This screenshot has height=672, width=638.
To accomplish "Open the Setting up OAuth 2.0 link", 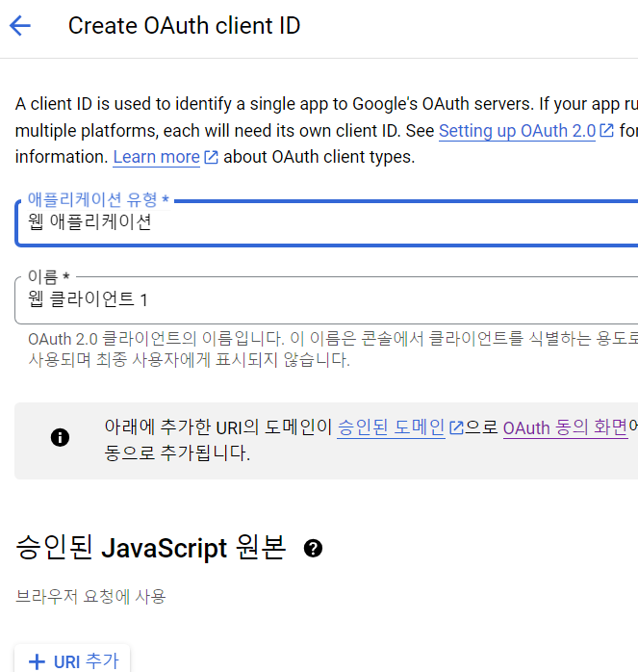I will pos(517,131).
